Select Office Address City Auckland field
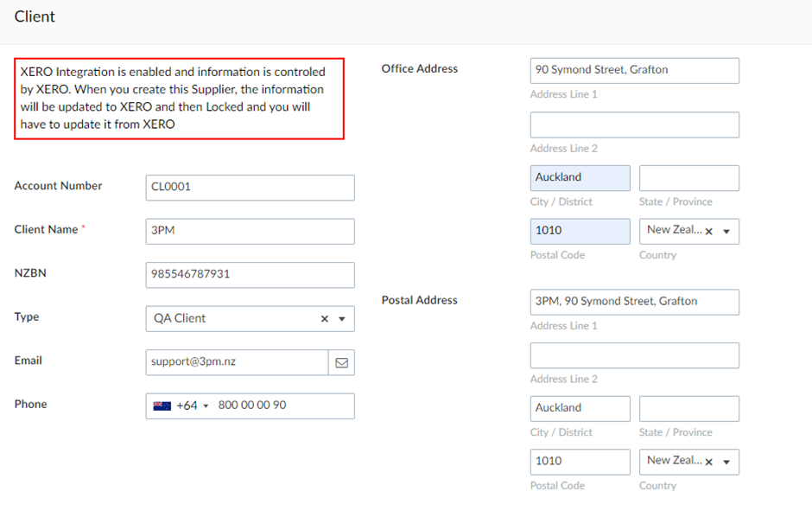The height and width of the screenshot is (511, 812). [580, 178]
